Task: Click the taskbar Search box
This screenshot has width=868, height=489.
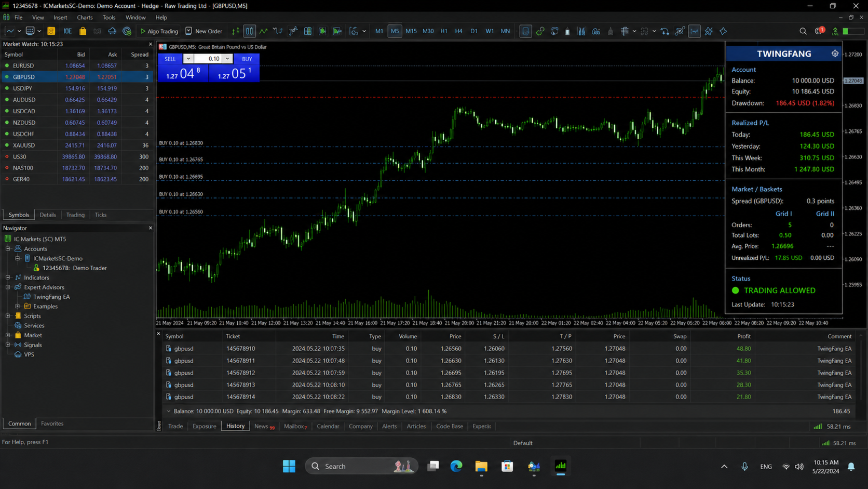Action: point(361,466)
